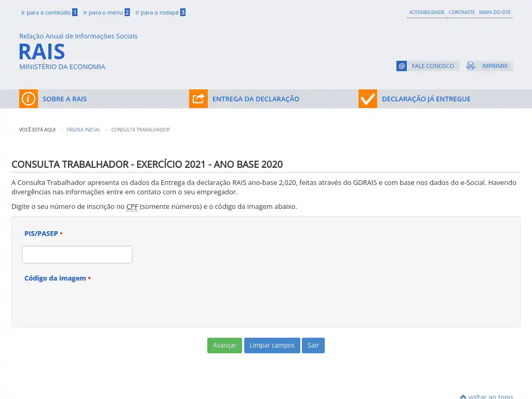532x399 pixels.
Task: Click the share arrow icon for Entrega da Declaração
Action: 198,99
